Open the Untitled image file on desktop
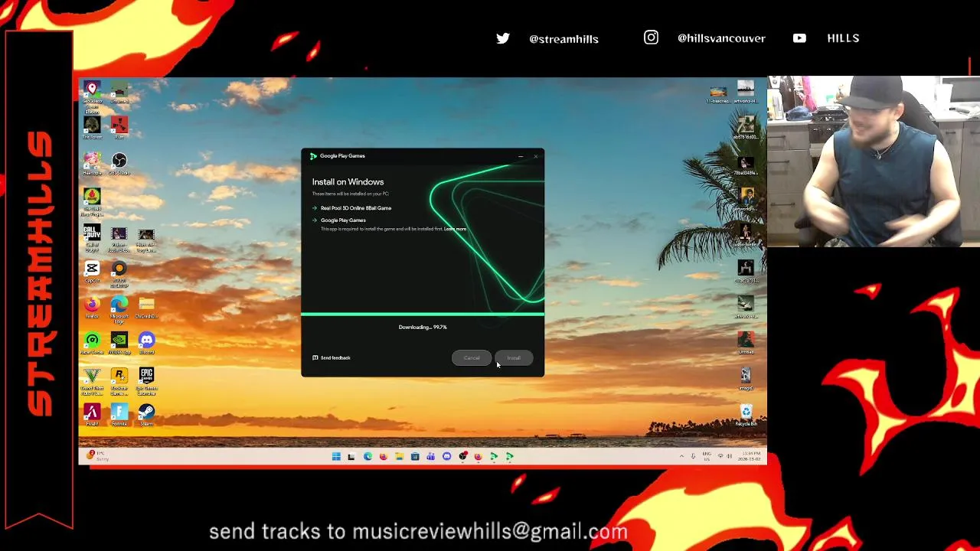The height and width of the screenshot is (551, 980). [x=746, y=343]
